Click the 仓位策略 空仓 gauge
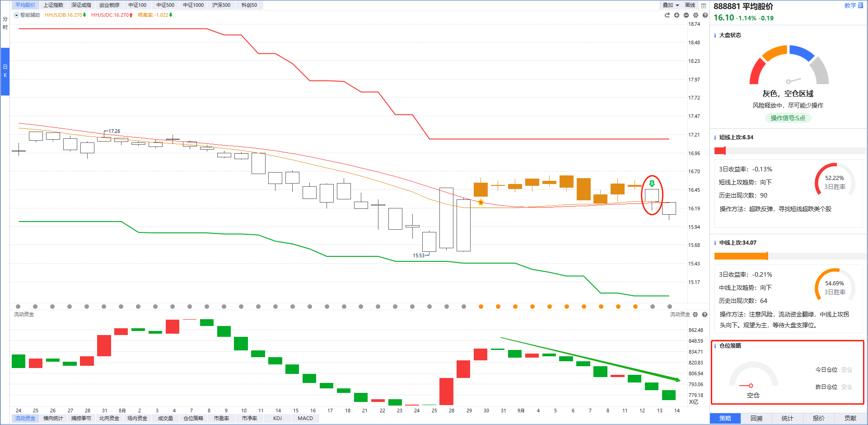This screenshot has width=868, height=425. tap(753, 374)
